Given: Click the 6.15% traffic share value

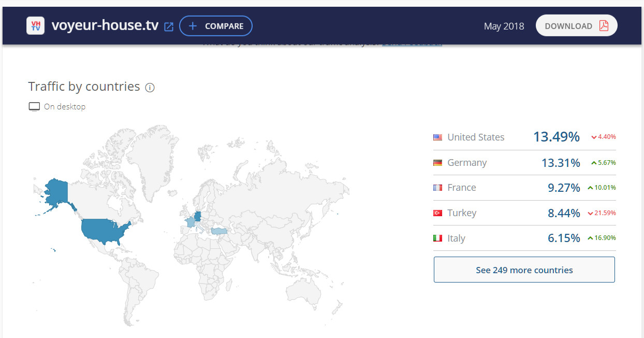Looking at the screenshot, I should tap(564, 238).
